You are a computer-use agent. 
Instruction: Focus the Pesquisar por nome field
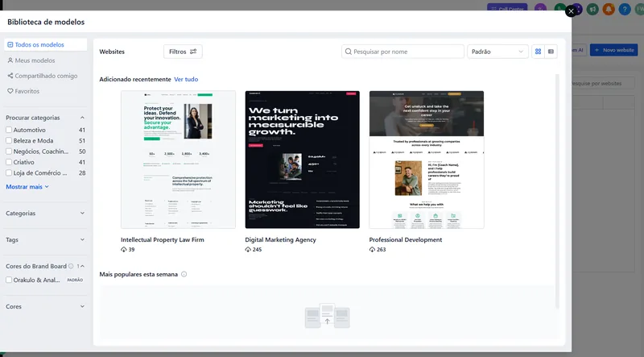pos(402,52)
